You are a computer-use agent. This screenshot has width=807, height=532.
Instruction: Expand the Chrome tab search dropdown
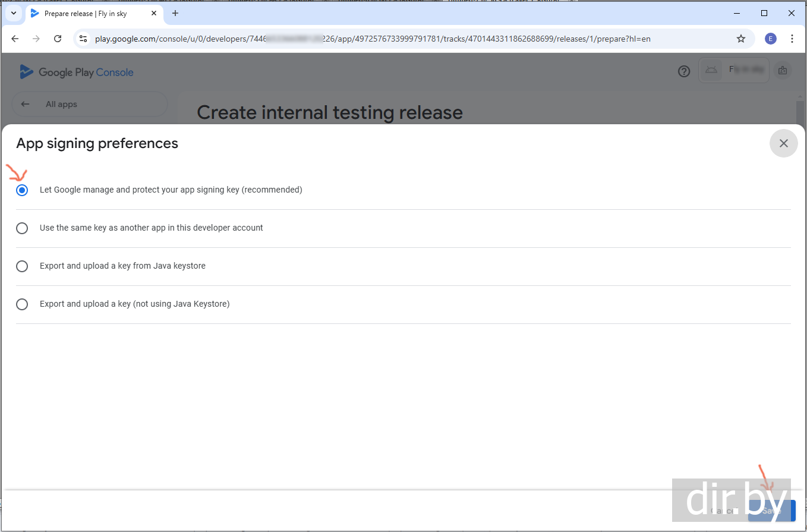click(13, 13)
